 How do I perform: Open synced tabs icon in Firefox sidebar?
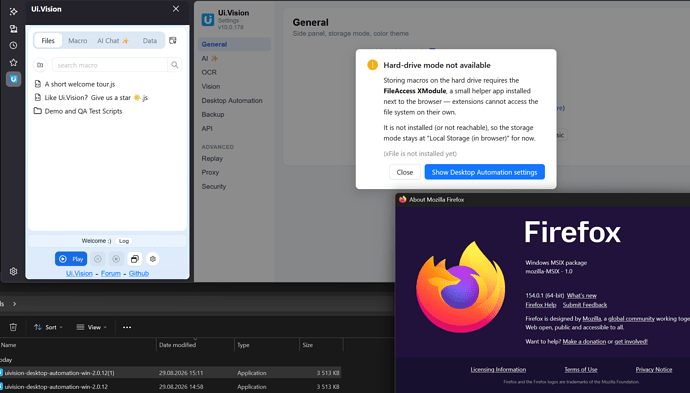(x=13, y=29)
